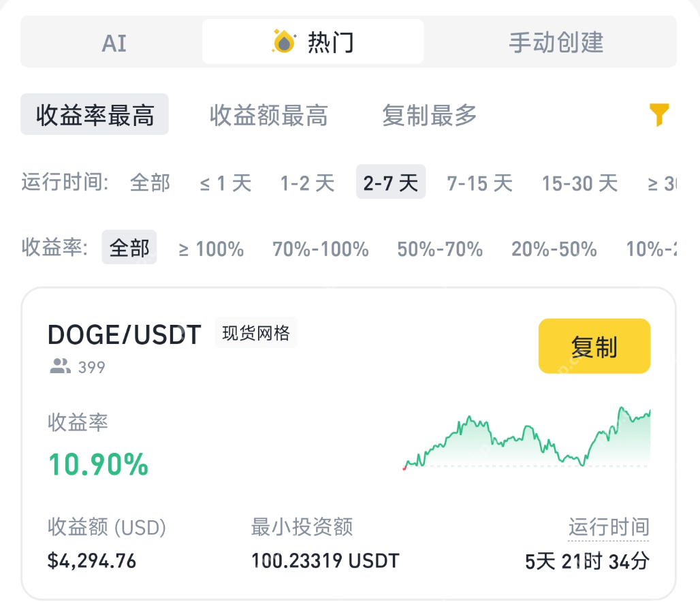The image size is (700, 602).
Task: Click the followers icon beside 399
Action: click(59, 367)
